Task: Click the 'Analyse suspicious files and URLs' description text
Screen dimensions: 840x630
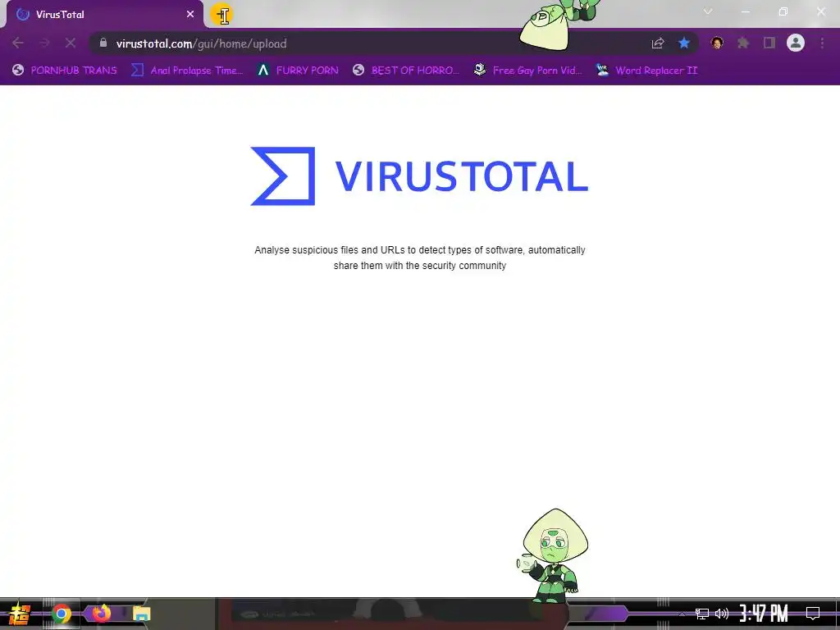Action: click(420, 258)
